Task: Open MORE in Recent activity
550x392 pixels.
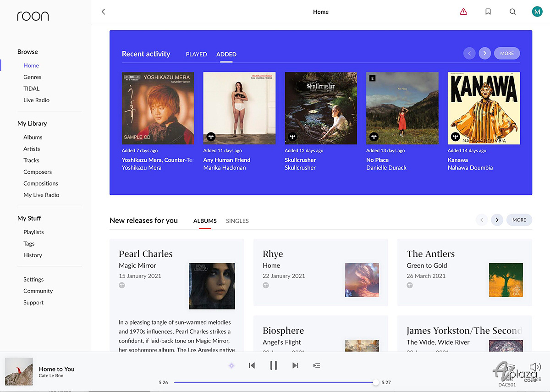Action: click(507, 53)
